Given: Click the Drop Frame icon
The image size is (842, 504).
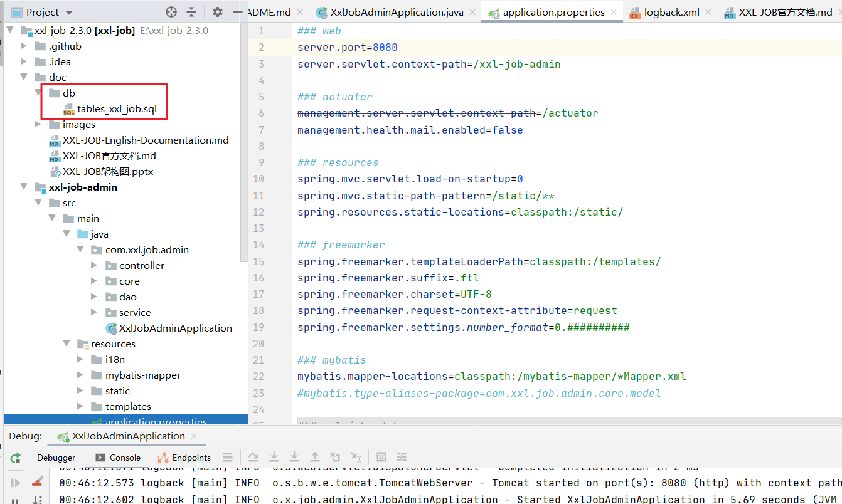Looking at the screenshot, I should click(x=335, y=457).
